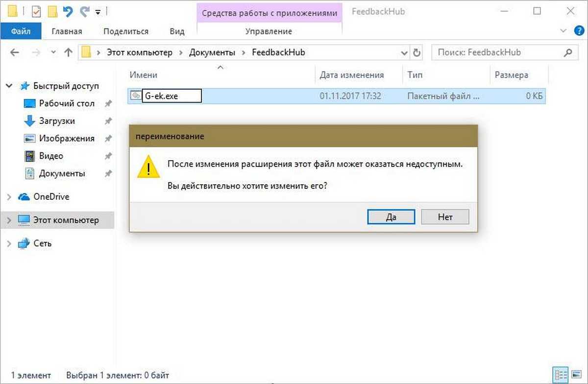Image resolution: width=588 pixels, height=384 pixels.
Task: Click the G-ek.exe filename edit field
Action: (171, 96)
